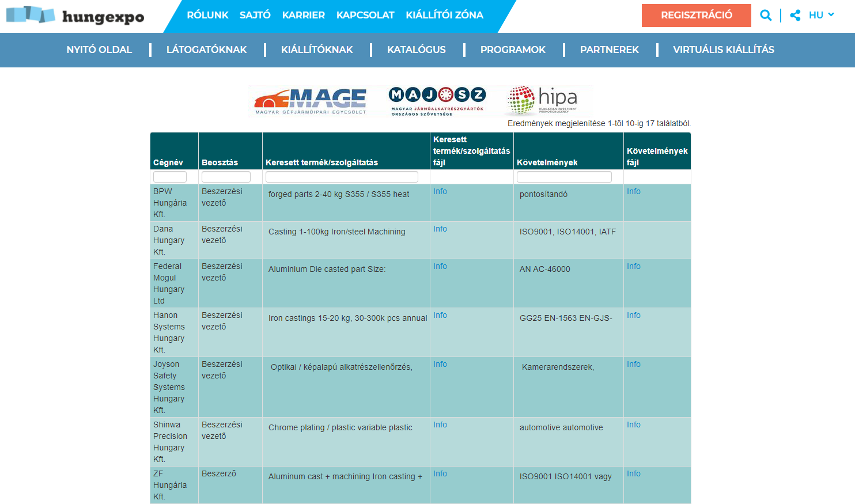The width and height of the screenshot is (855, 504).
Task: Select 'Joyson Safety Systems Hungary Kft.' cell
Action: pyautogui.click(x=174, y=387)
